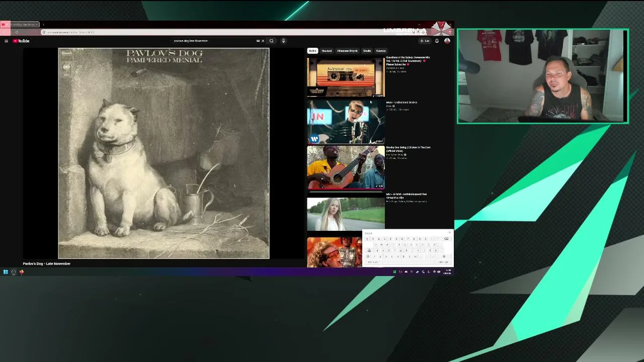Open the YouTube guide hamburger menu
Image resolution: width=644 pixels, height=362 pixels.
click(x=6, y=41)
